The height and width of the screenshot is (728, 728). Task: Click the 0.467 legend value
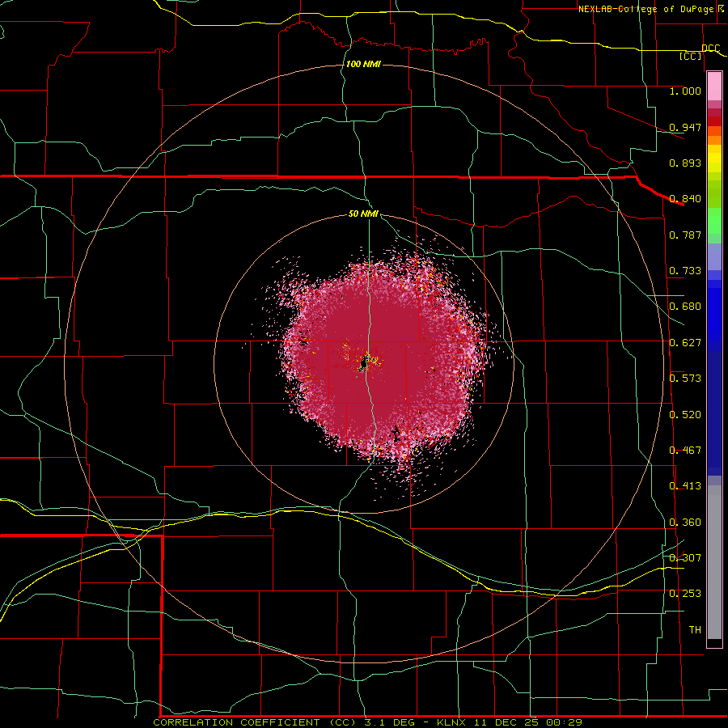[x=685, y=451]
